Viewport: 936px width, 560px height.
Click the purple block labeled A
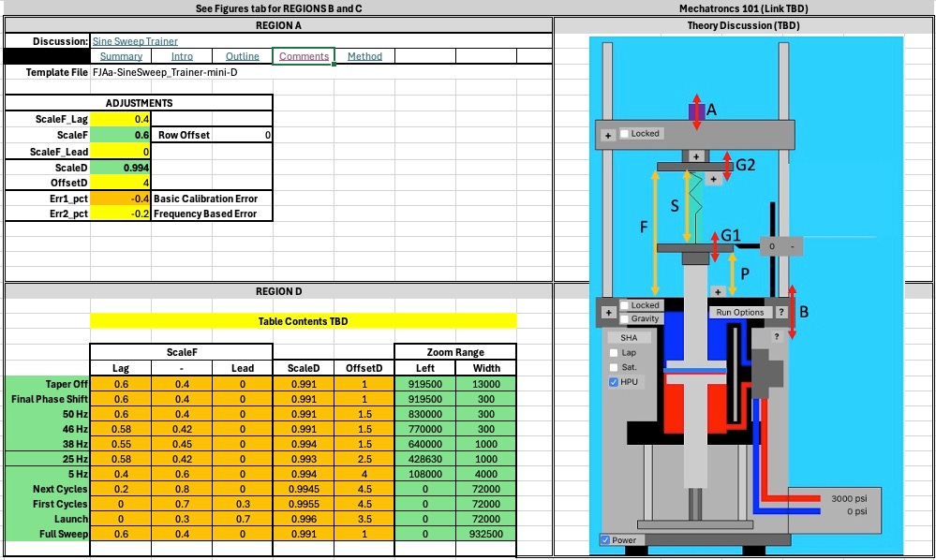click(695, 111)
